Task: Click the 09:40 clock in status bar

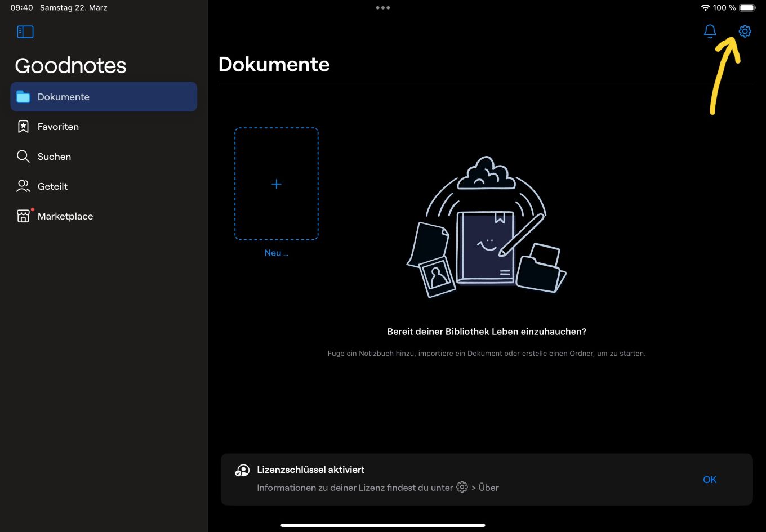Action: point(21,8)
